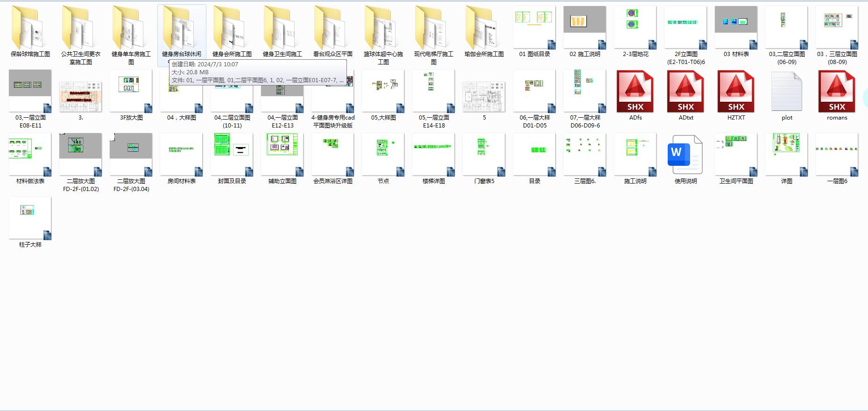Click the HZTXT file name label
This screenshot has width=868, height=411.
736,118
